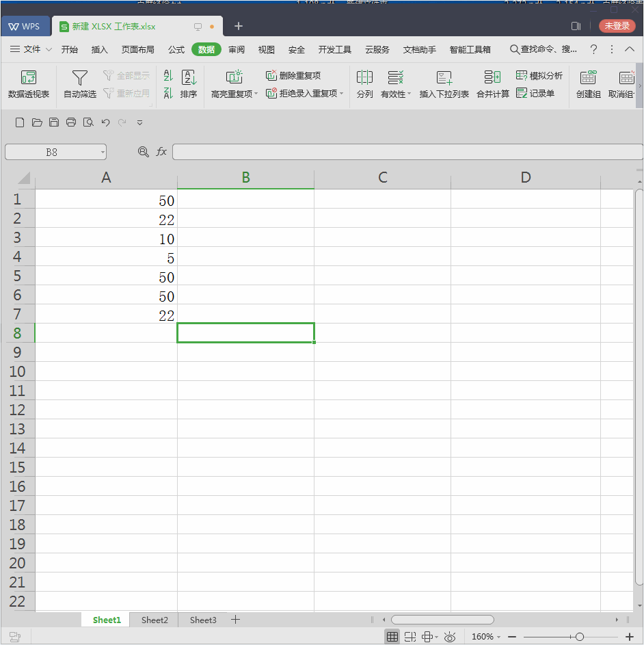The image size is (644, 645).
Task: Zoom in with the plus button
Action: click(x=629, y=637)
